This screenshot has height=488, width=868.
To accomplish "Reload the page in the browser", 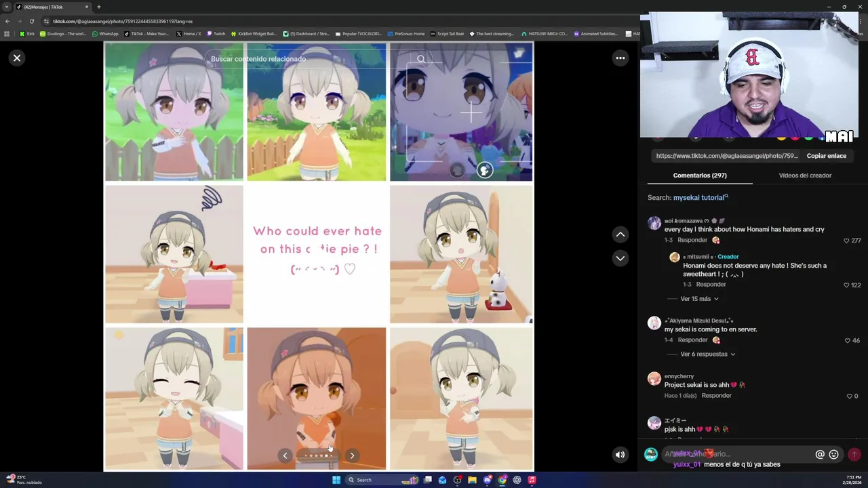I will [x=31, y=21].
